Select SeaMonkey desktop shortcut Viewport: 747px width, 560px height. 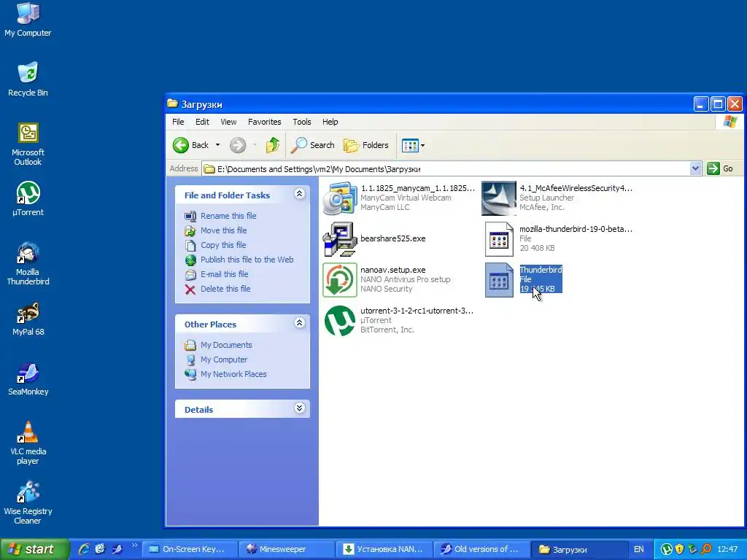coord(28,378)
